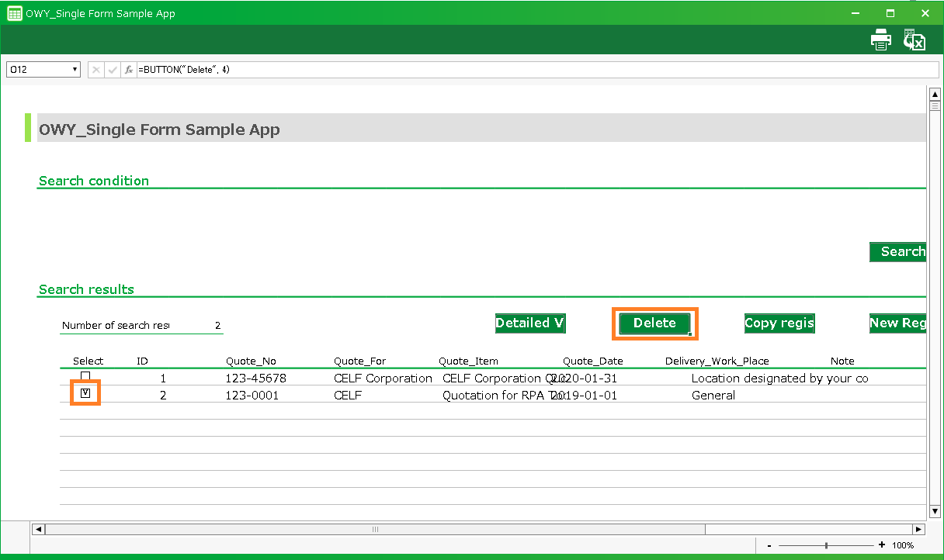This screenshot has height=560, width=944.
Task: Open the cell reference O12 dropdown
Action: [75, 70]
